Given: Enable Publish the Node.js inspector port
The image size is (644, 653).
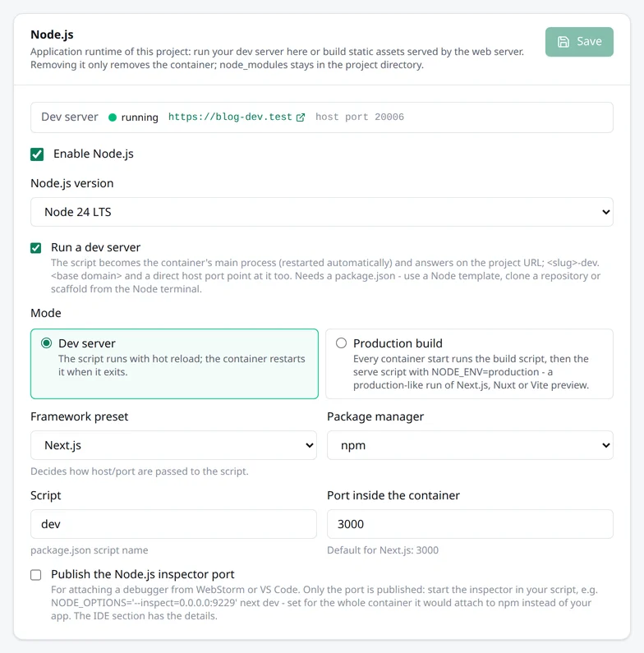Looking at the screenshot, I should click(x=36, y=575).
